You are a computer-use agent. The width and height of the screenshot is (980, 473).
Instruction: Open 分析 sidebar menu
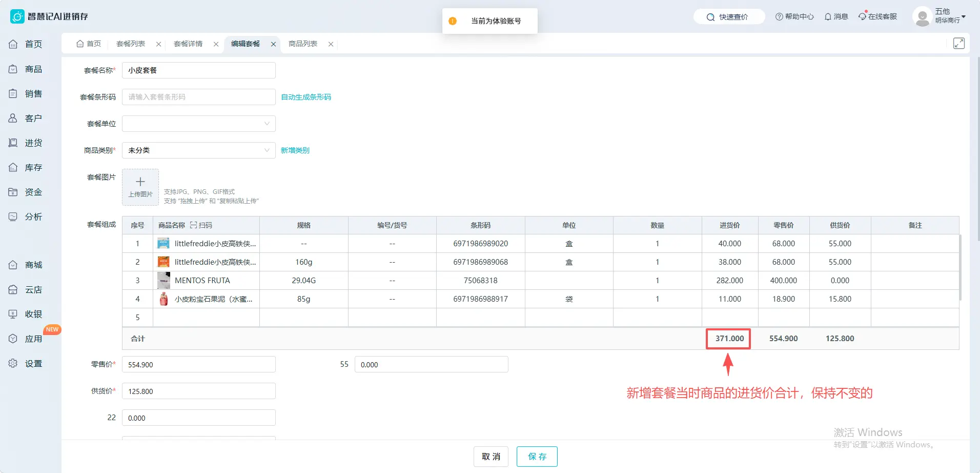[x=26, y=216]
